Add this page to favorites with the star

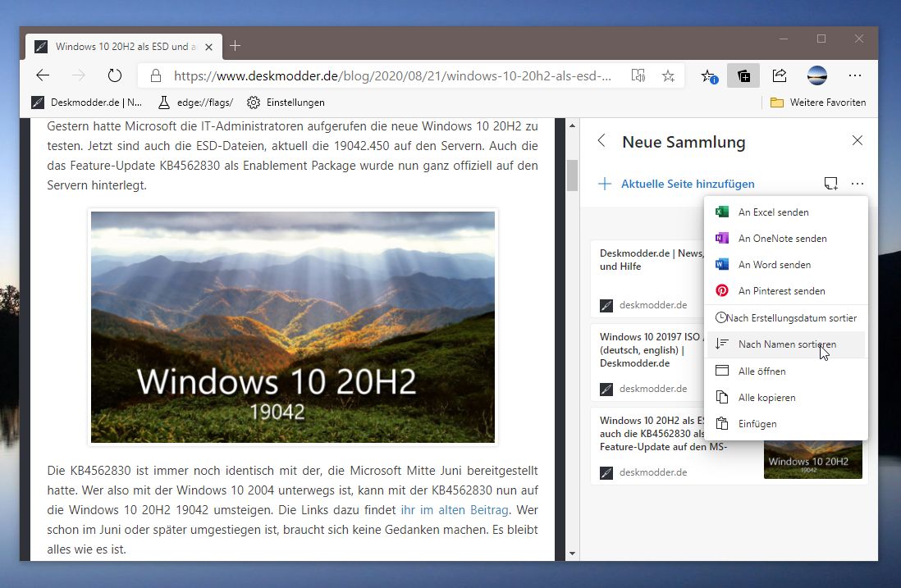[x=668, y=75]
